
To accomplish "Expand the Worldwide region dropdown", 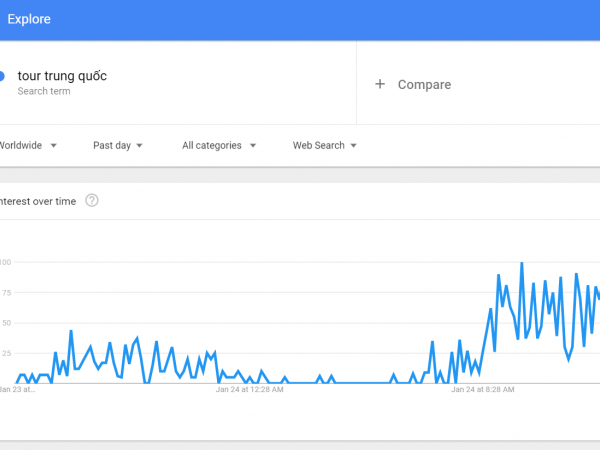I will 28,145.
